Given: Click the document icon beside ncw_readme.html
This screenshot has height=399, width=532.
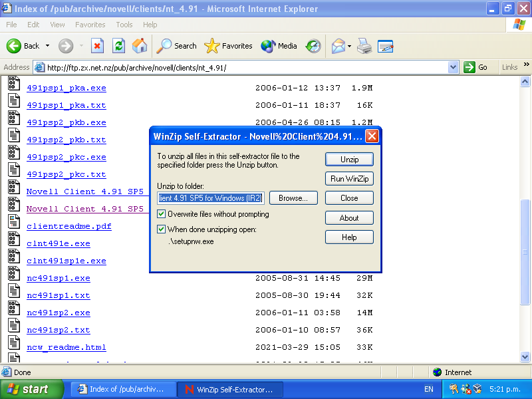Looking at the screenshot, I should 14,343.
